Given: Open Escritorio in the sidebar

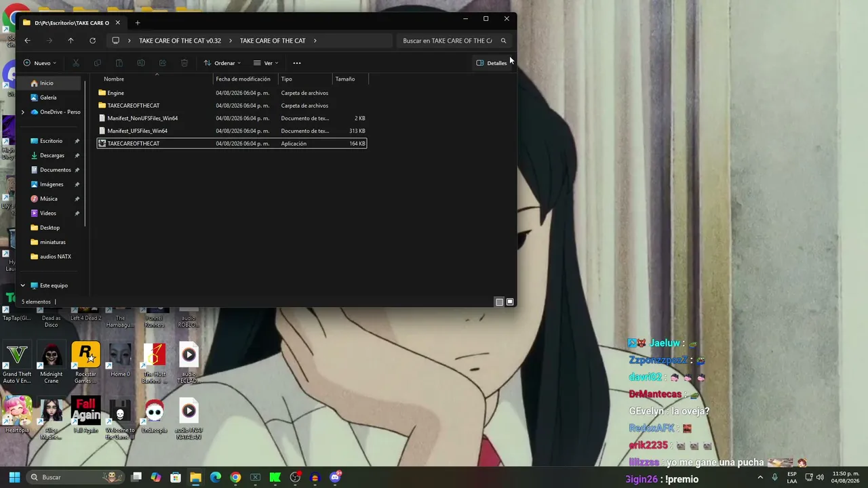Looking at the screenshot, I should [x=51, y=141].
